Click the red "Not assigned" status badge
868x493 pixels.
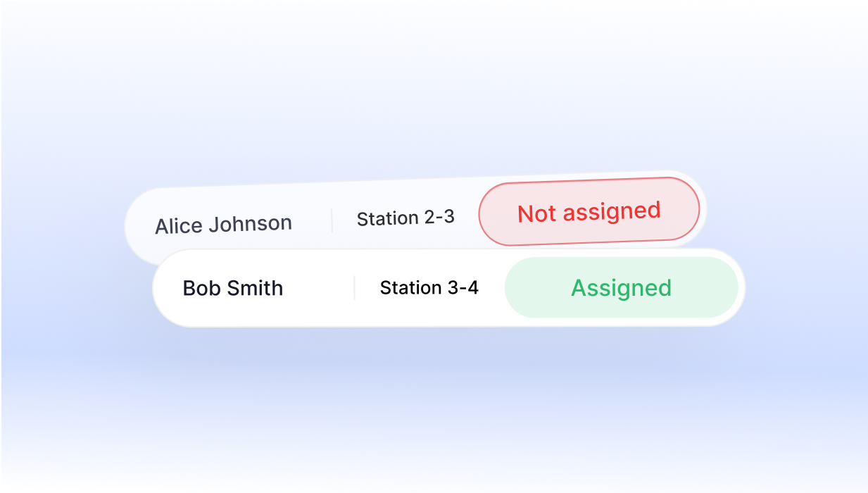[589, 211]
